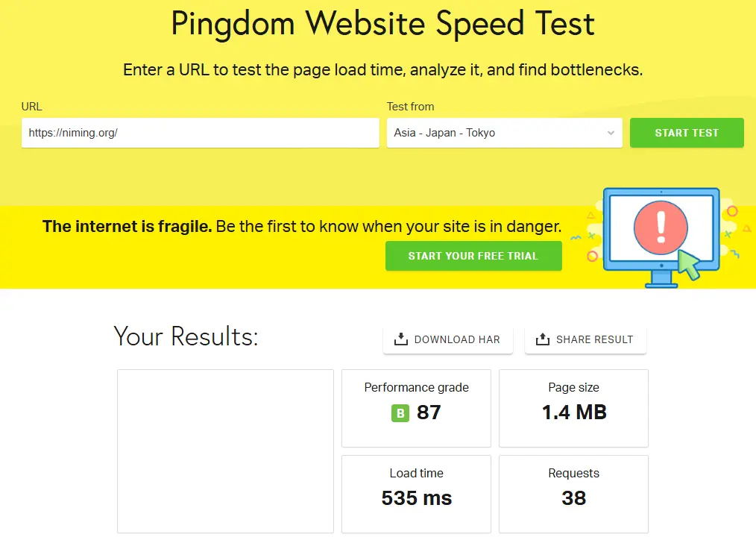Image resolution: width=756 pixels, height=546 pixels.
Task: Click the SHARE RESULT button label
Action: pos(594,339)
